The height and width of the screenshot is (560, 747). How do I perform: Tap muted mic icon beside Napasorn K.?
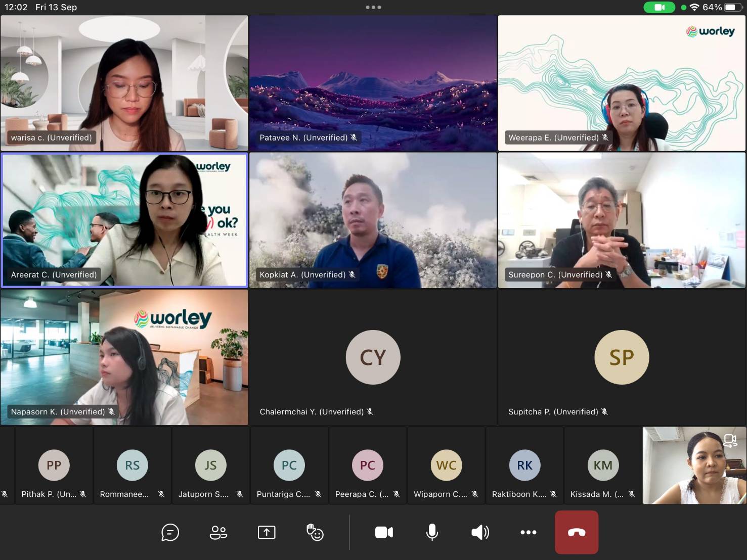pos(111,411)
